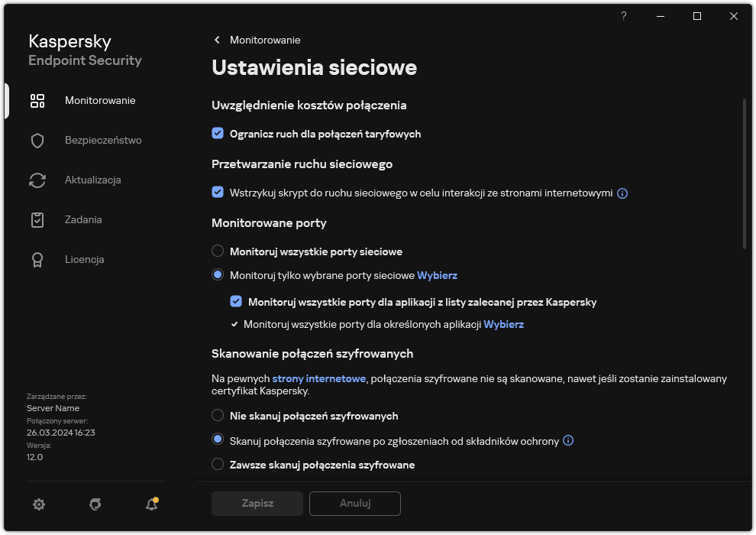Click info icon beside encrypted connections scan option
This screenshot has height=535, width=756.
[567, 440]
